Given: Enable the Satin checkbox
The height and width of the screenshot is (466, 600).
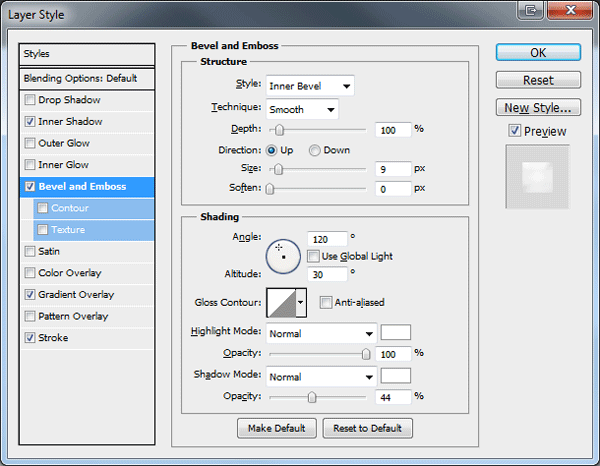Looking at the screenshot, I should [30, 251].
